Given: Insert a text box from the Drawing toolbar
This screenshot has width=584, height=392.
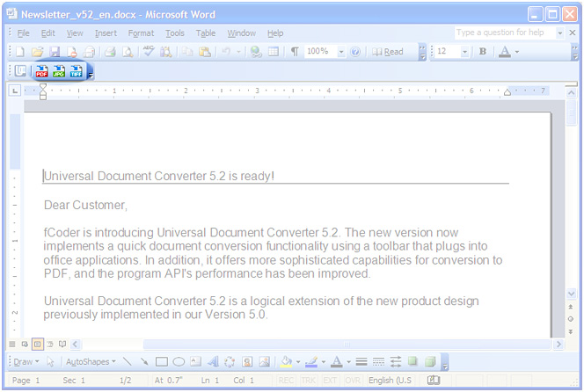Looking at the screenshot, I should pos(195,361).
